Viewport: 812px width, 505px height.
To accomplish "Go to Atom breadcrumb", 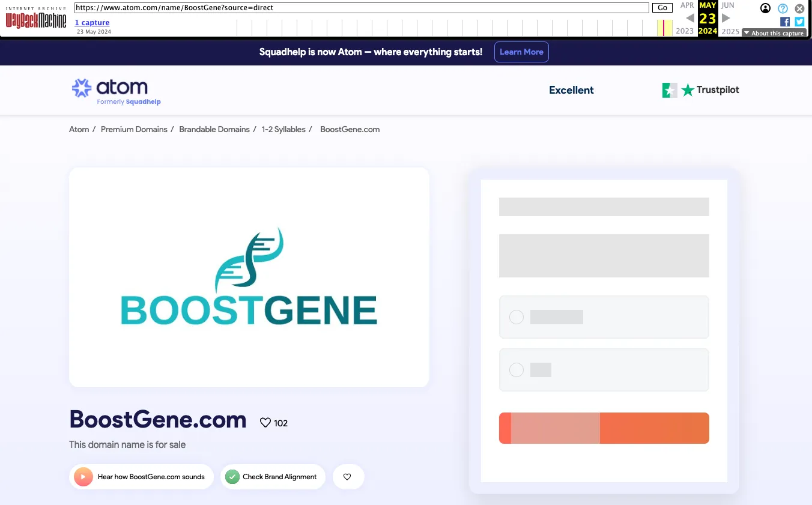I will point(79,129).
